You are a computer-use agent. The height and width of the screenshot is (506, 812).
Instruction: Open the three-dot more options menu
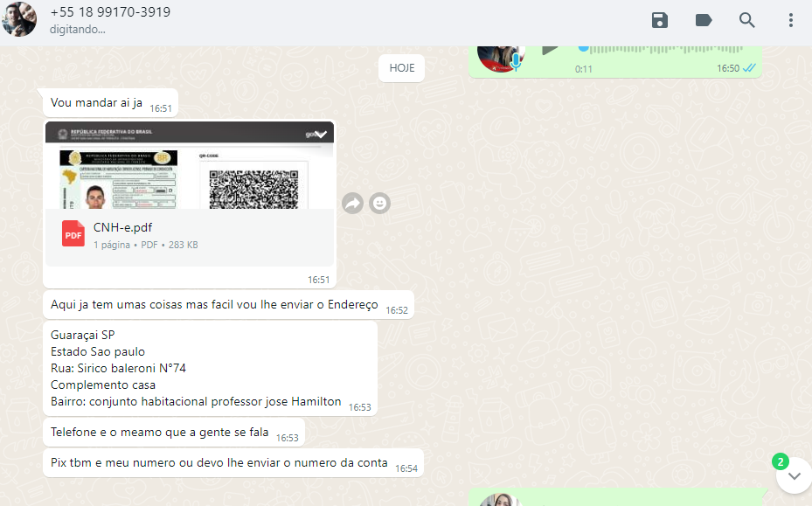coord(791,20)
